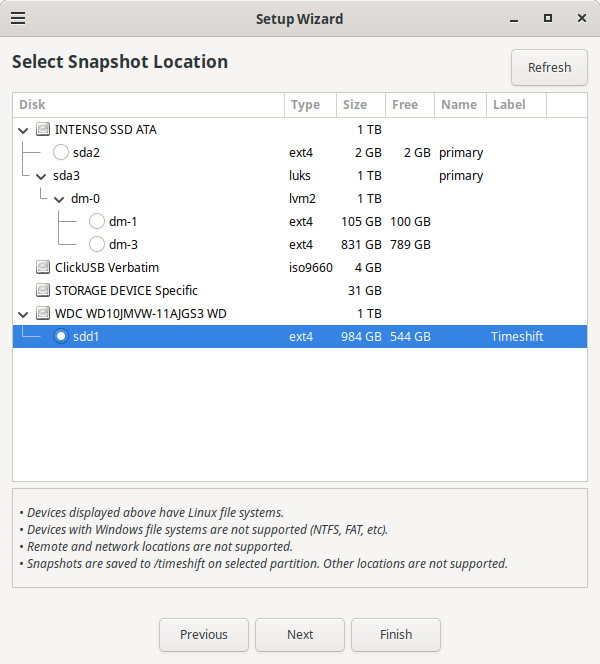Click the dm-1 volume name
The width and height of the screenshot is (600, 664).
pyautogui.click(x=123, y=221)
